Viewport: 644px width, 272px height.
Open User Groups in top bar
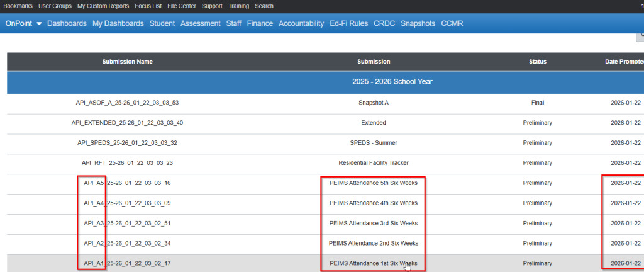click(55, 6)
